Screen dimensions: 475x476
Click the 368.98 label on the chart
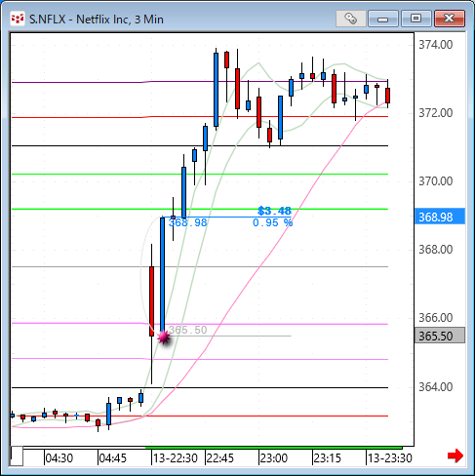pyautogui.click(x=188, y=222)
